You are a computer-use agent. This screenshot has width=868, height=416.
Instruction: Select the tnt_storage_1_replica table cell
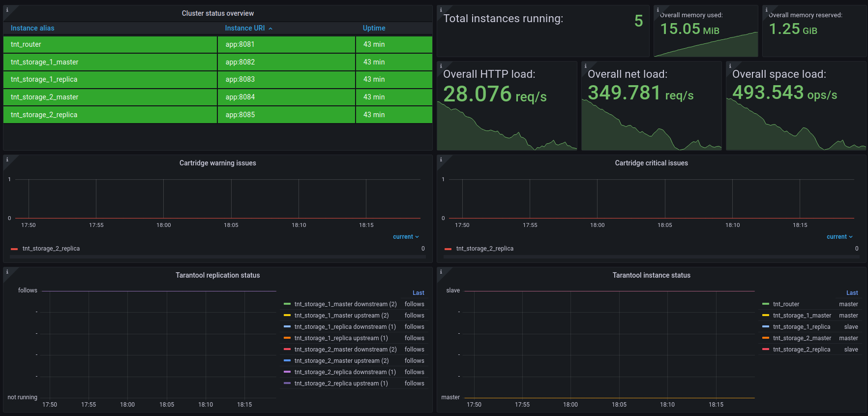tap(110, 79)
